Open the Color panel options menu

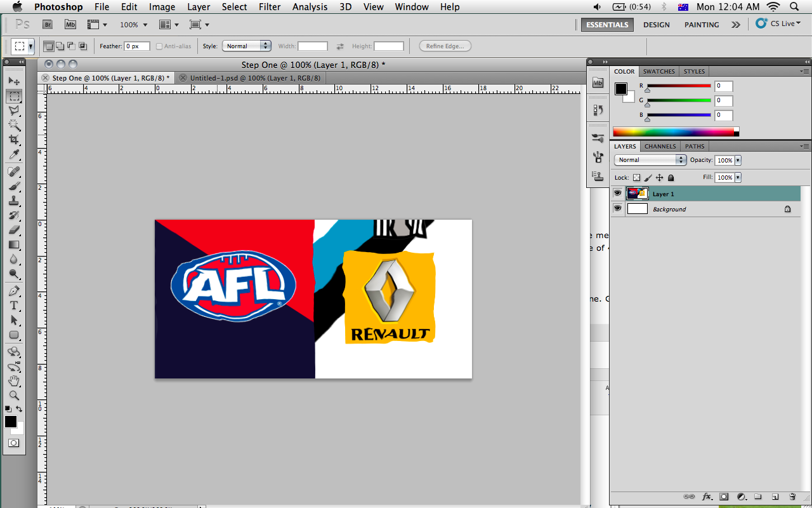pos(804,71)
